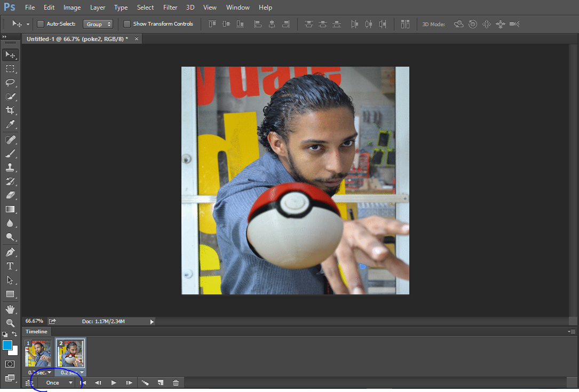Select the Move tool in the toolbox
This screenshot has height=392, width=579.
coord(10,54)
